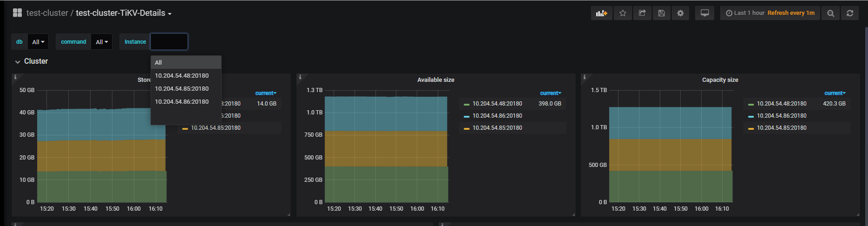Image resolution: width=868 pixels, height=226 pixels.
Task: Open the Grafana home grid icon
Action: (x=17, y=13)
